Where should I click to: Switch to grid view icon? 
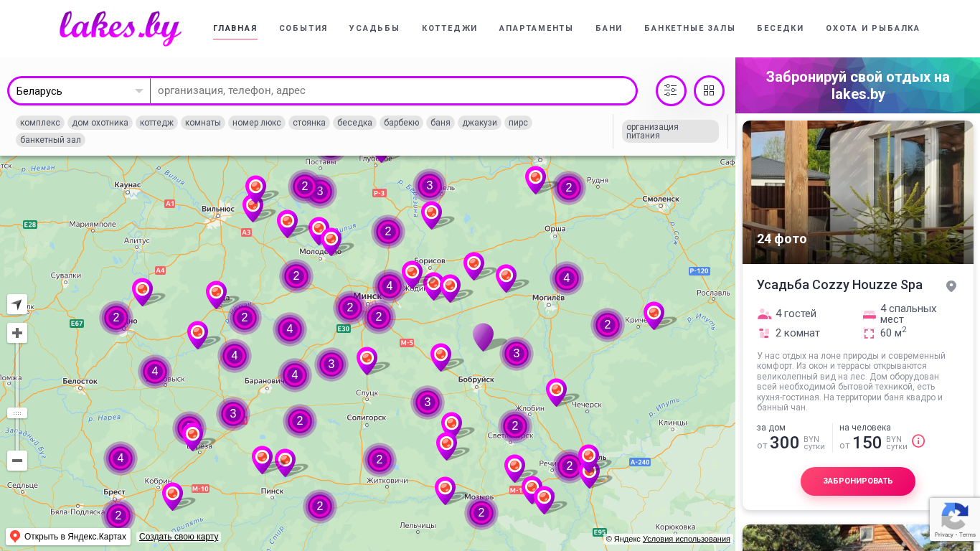[x=709, y=90]
